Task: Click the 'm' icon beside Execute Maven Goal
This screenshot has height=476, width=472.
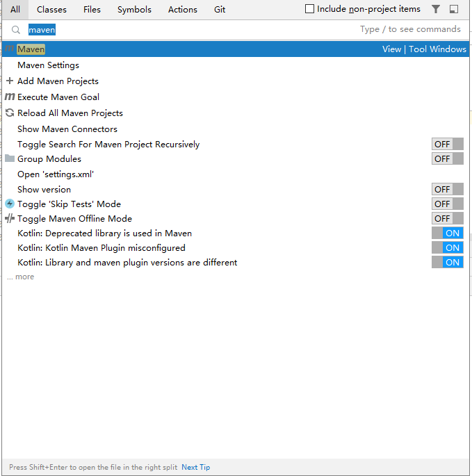Action: (10, 97)
